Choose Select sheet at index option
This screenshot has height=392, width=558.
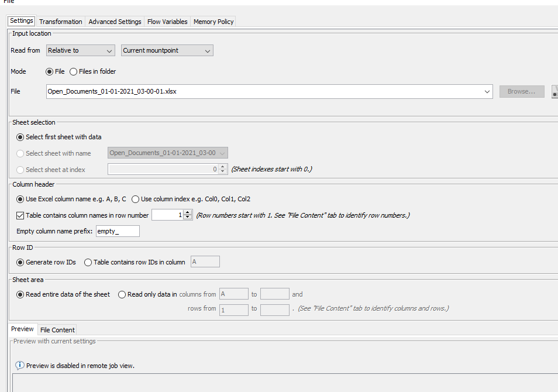tap(20, 170)
